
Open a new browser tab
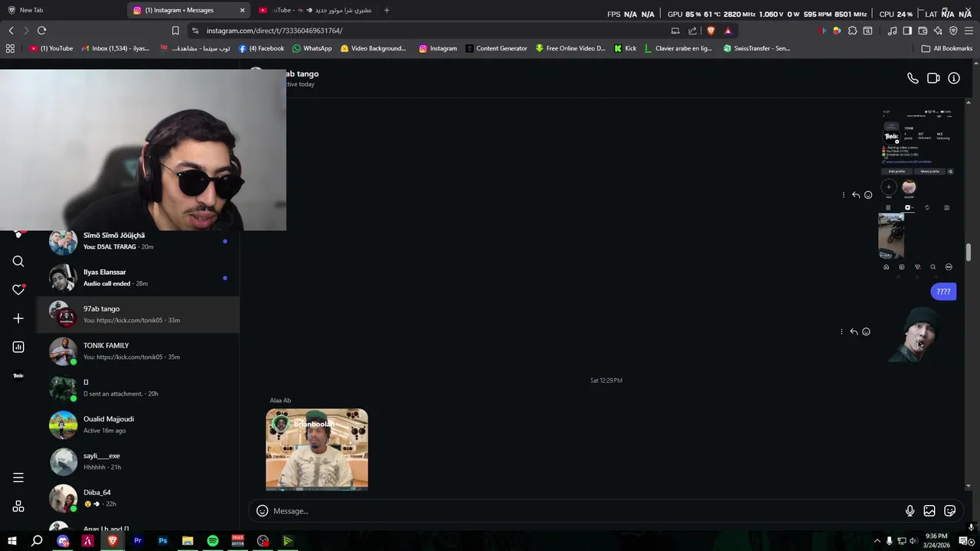387,10
